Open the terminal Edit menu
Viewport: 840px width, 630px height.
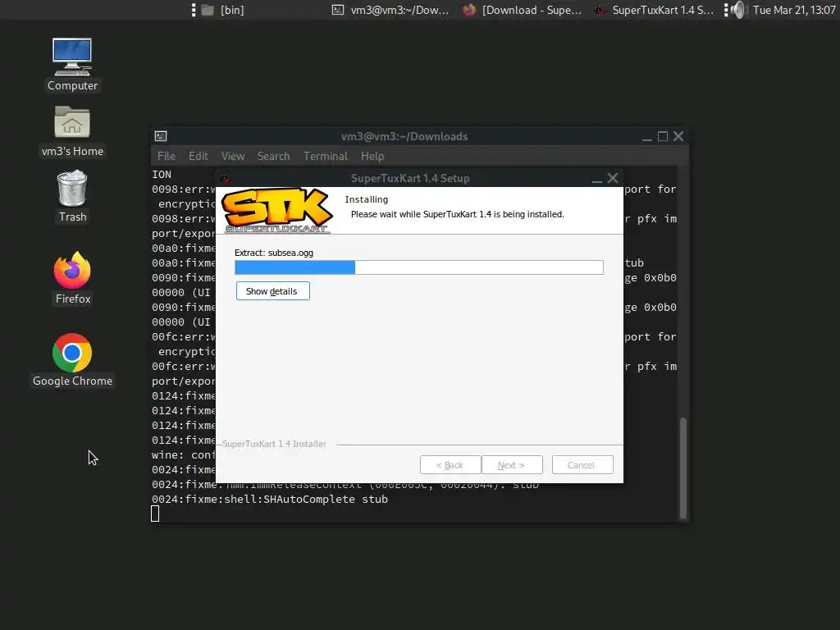pos(199,156)
